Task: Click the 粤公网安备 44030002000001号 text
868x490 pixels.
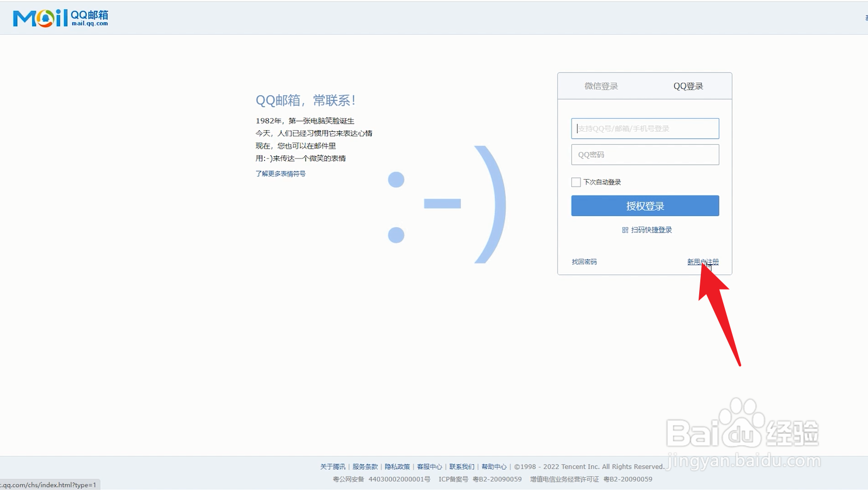Action: [x=382, y=479]
